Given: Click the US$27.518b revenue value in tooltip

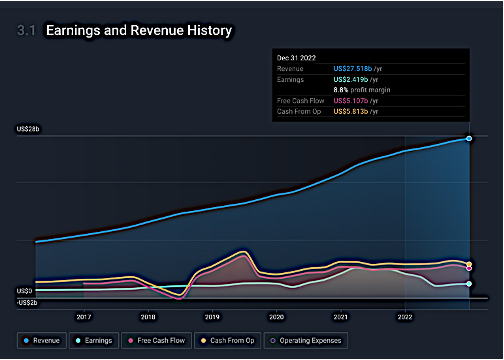Looking at the screenshot, I should pyautogui.click(x=353, y=69).
